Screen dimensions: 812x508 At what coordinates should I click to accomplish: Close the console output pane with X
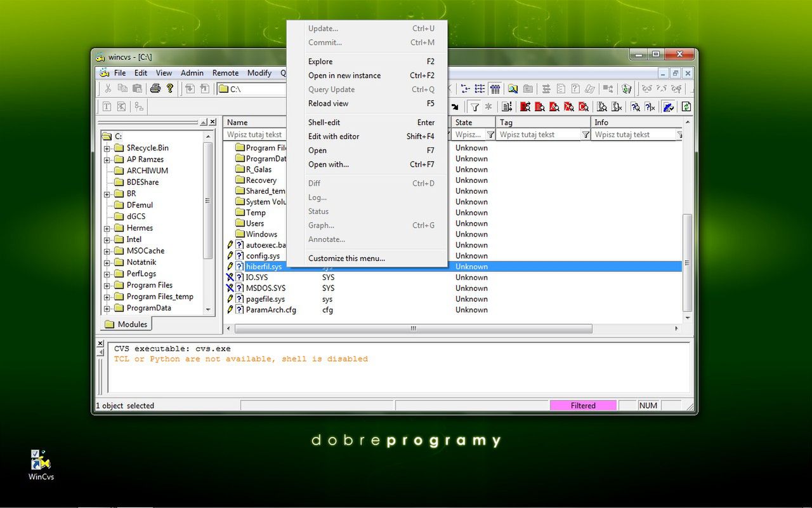click(100, 344)
